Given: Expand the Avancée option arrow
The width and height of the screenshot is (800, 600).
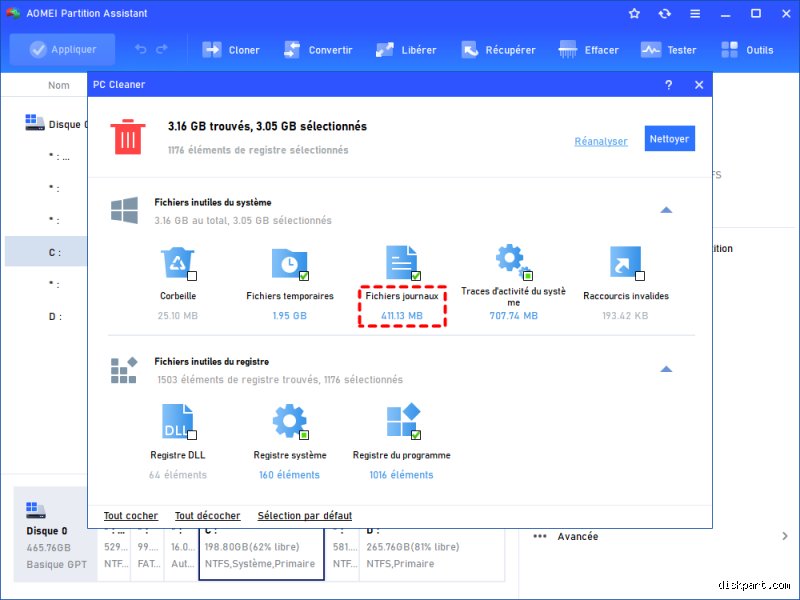Looking at the screenshot, I should tap(784, 536).
